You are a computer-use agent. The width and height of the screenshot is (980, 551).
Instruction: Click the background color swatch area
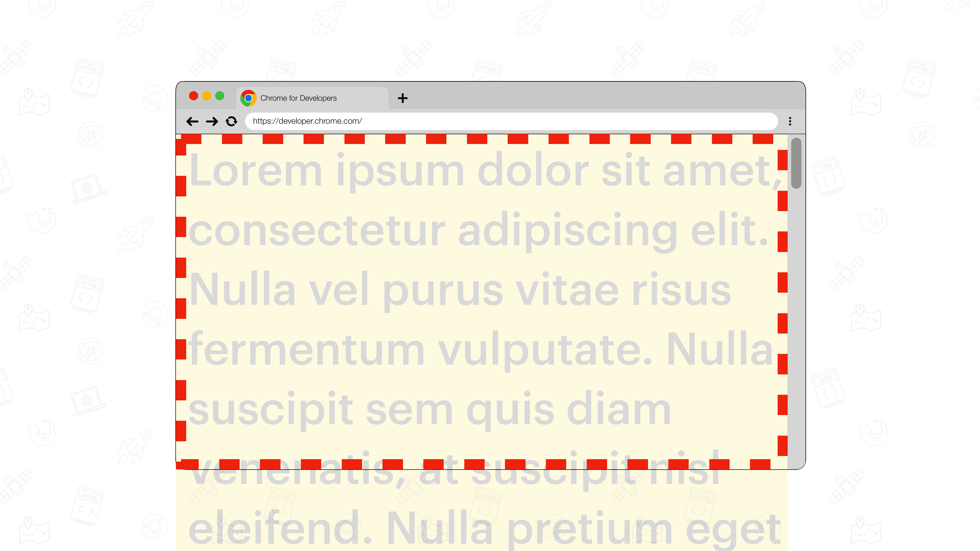tap(481, 303)
